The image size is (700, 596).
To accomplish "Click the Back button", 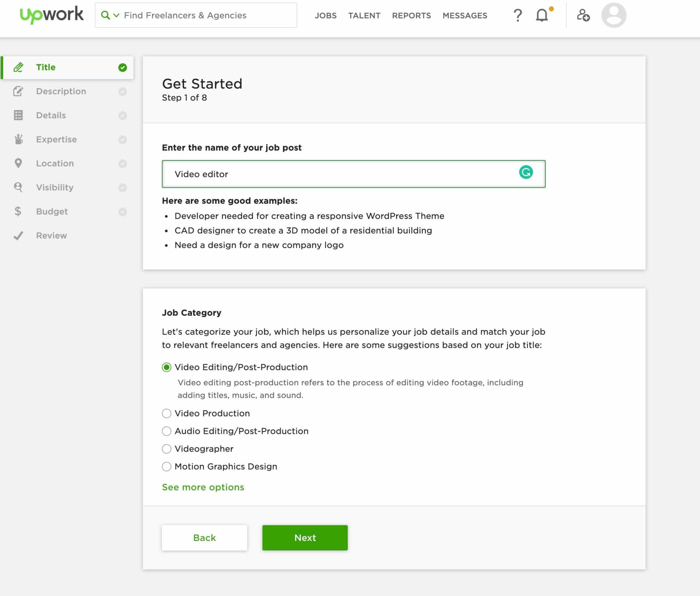I will tap(204, 538).
